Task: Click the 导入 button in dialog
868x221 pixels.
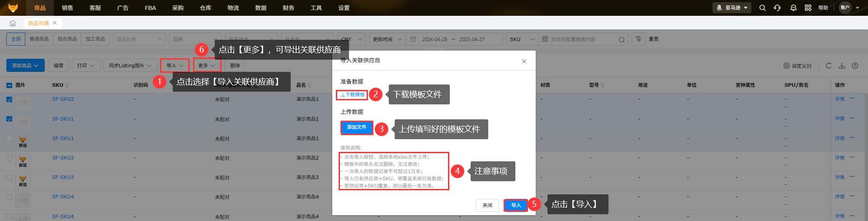Action: (516, 205)
